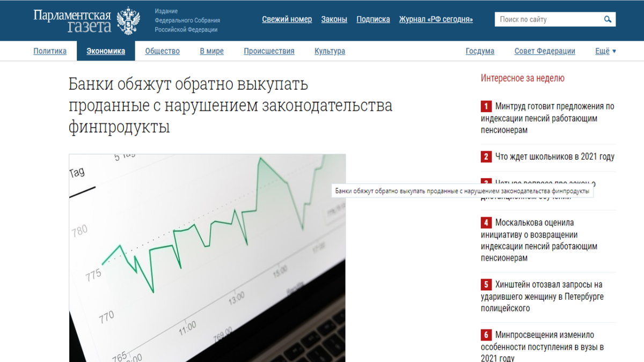Go to the В мире section
This screenshot has width=644, height=362.
[212, 51]
